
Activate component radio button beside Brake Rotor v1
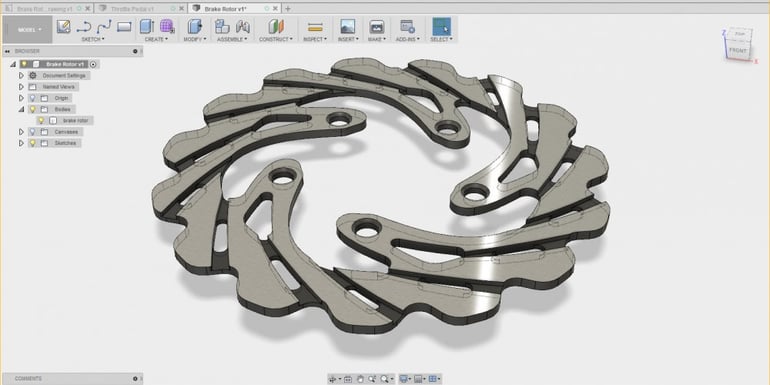(93, 64)
